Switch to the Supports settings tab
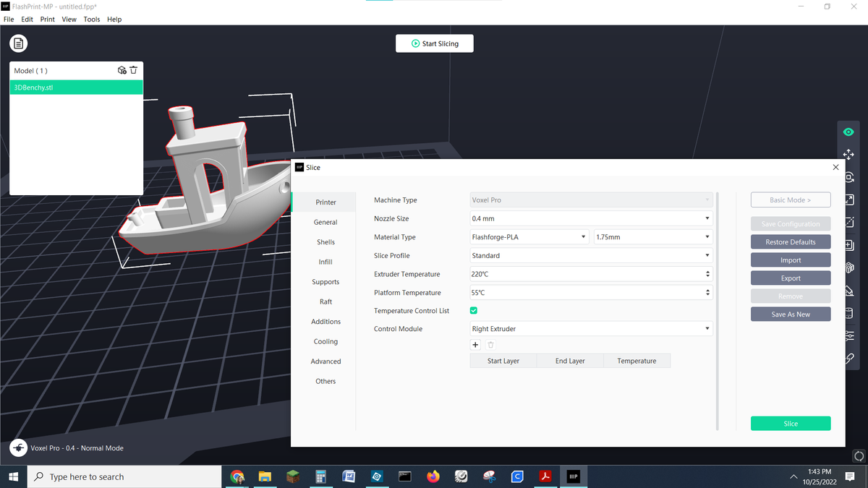The image size is (868, 488). pyautogui.click(x=325, y=281)
